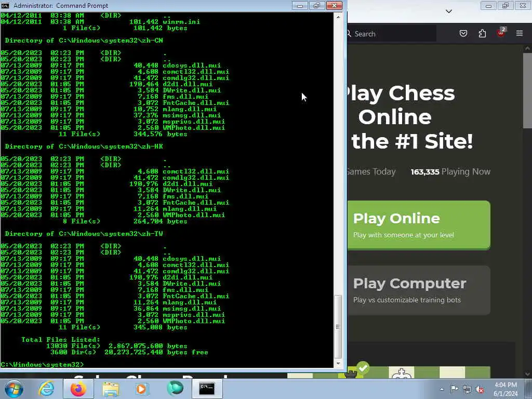Minimize the Command Prompt window

coord(300,5)
